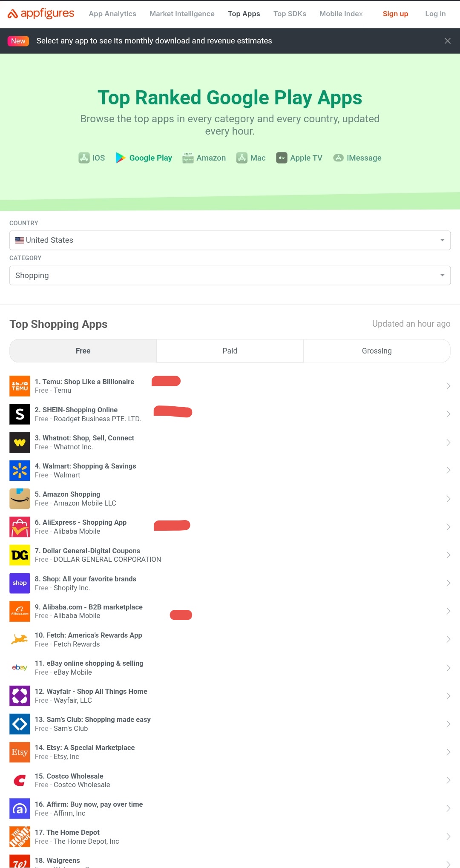Image resolution: width=460 pixels, height=868 pixels.
Task: Open the Mobile Index menu
Action: pos(341,14)
